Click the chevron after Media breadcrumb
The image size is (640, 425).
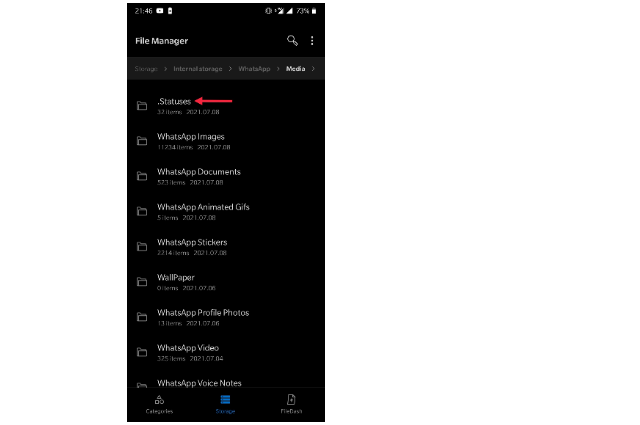coord(313,69)
